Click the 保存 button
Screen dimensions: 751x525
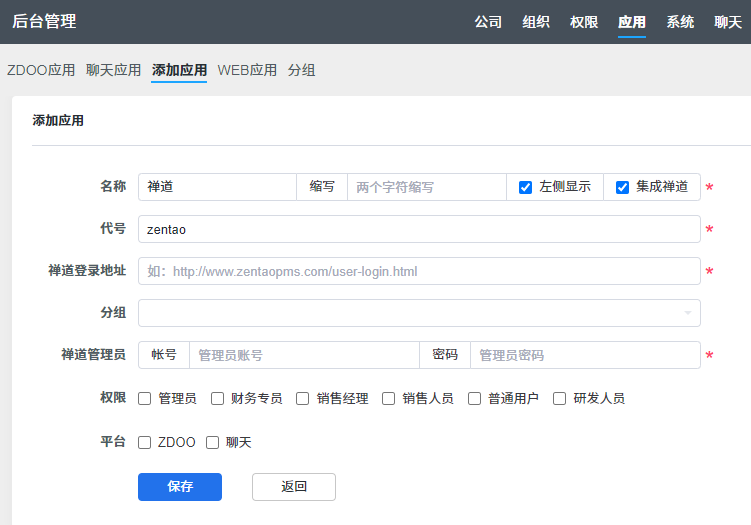(x=180, y=487)
